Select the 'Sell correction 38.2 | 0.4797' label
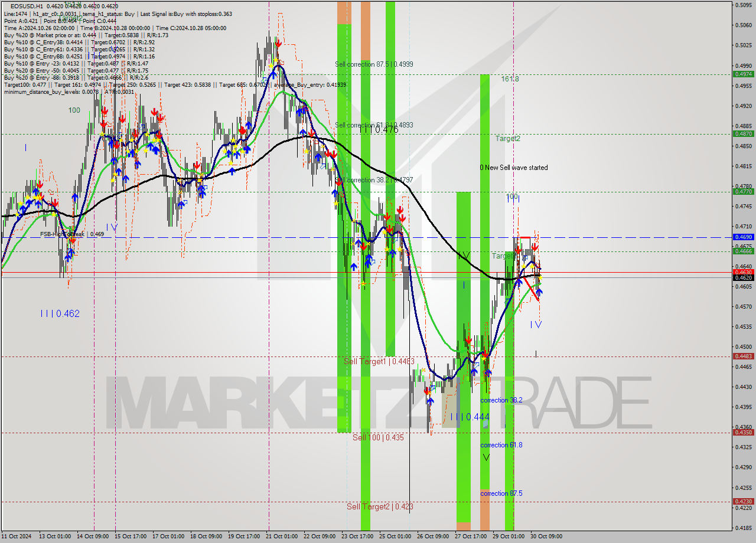The width and height of the screenshot is (756, 543). click(x=374, y=180)
